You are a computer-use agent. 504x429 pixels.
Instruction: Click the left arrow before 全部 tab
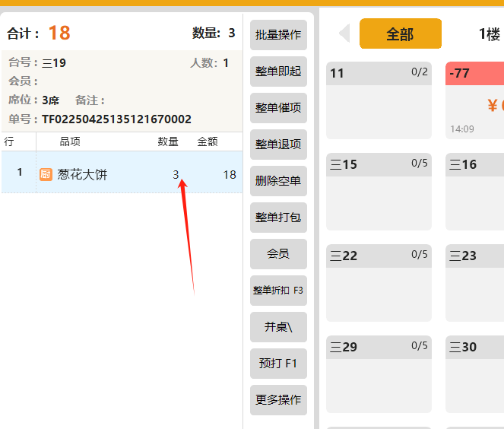click(344, 33)
